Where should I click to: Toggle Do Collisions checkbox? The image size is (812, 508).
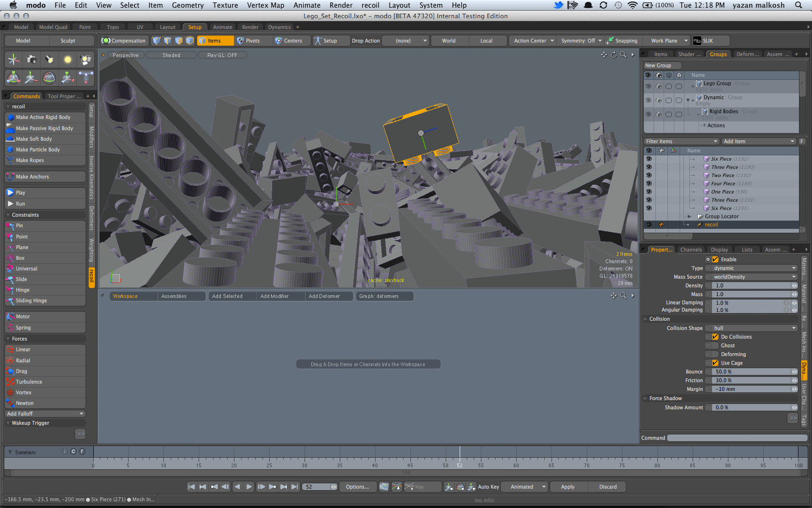click(715, 337)
